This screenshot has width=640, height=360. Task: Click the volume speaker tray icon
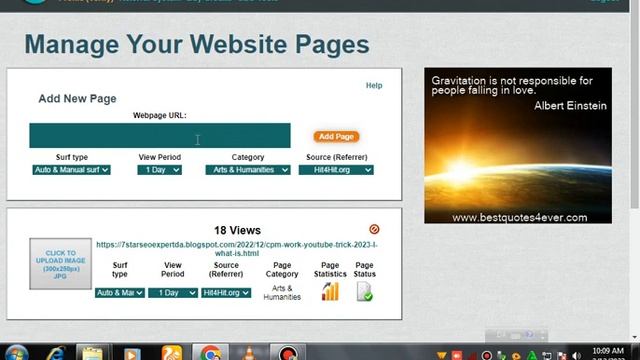576,356
